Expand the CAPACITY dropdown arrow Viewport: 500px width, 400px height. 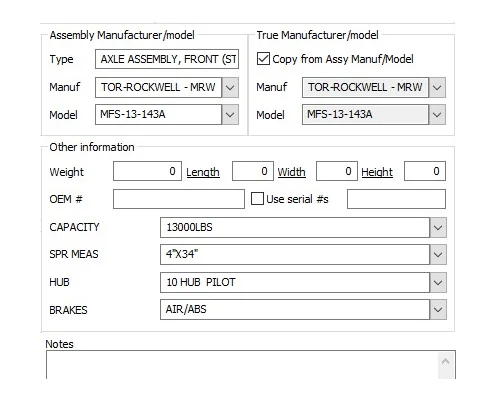tap(438, 228)
